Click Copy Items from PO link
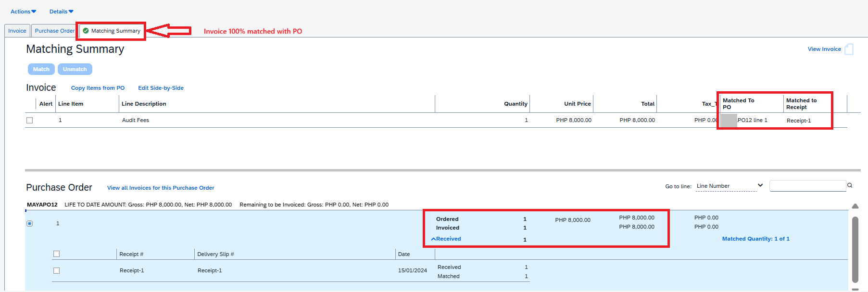Viewport: 868px width, 292px height. tap(98, 88)
